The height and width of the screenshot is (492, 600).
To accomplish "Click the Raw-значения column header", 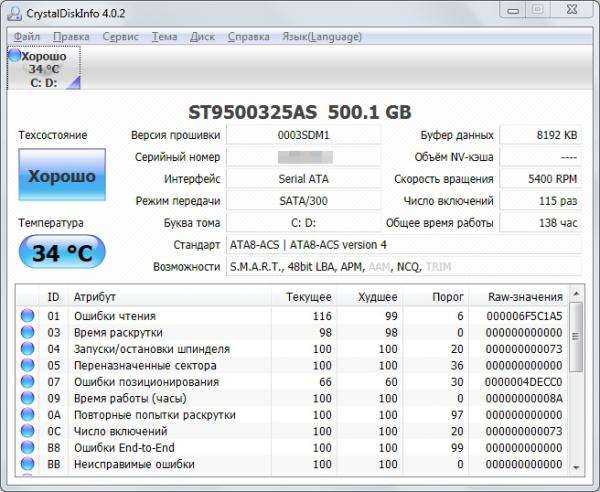I will click(524, 297).
